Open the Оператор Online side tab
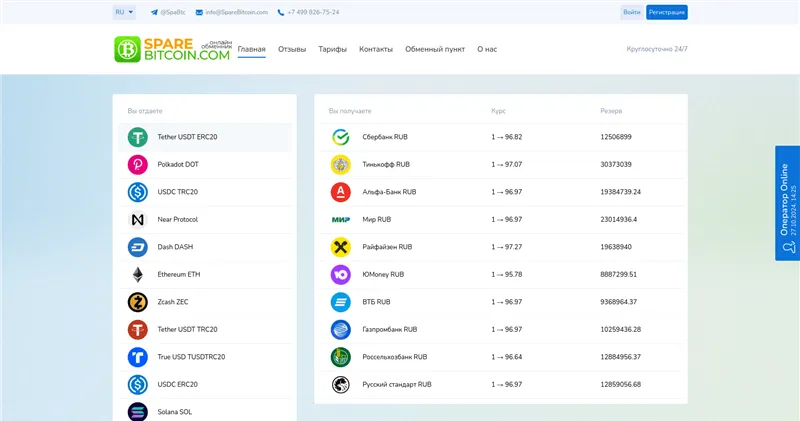Viewport: 800px width, 421px height. point(788,204)
